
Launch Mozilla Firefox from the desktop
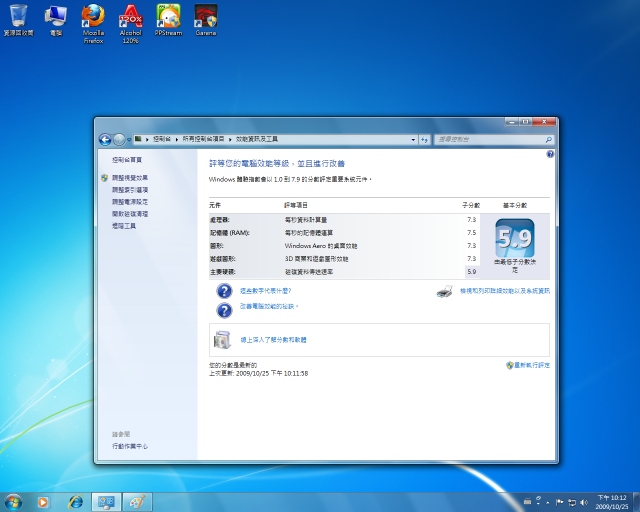coord(93,24)
